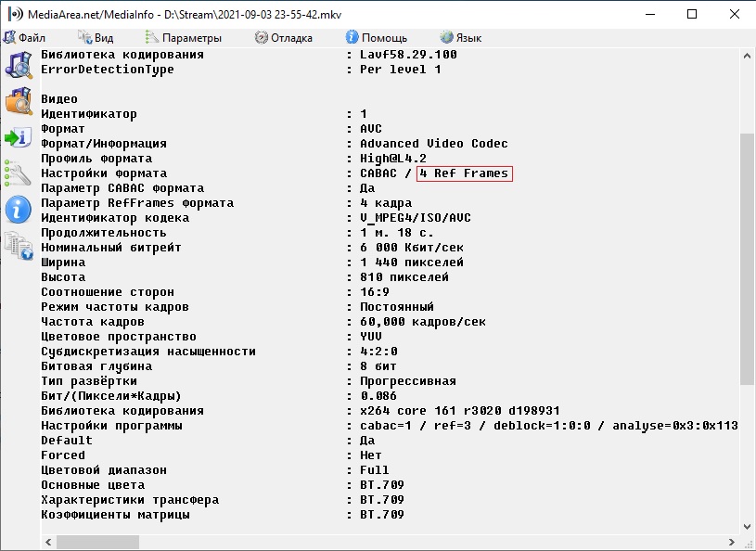Maximize the MediaInfo window
756x551 pixels.
692,14
